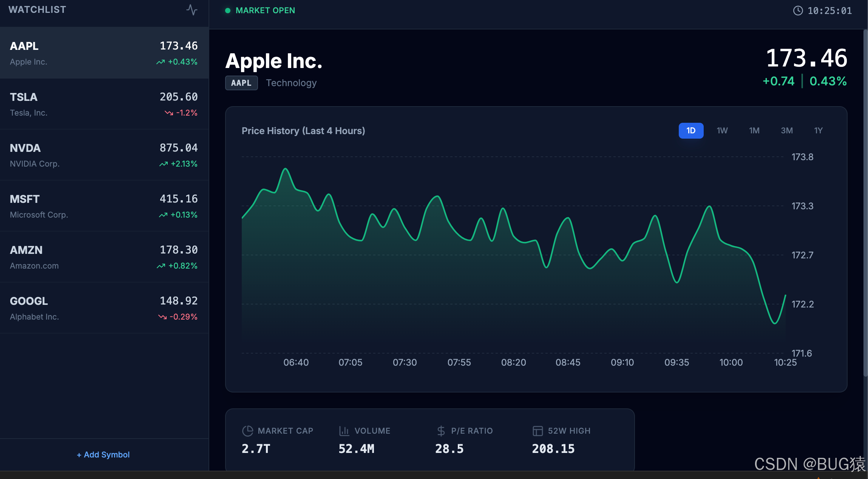Show the 3M price history
Image resolution: width=868 pixels, height=479 pixels.
pyautogui.click(x=786, y=131)
